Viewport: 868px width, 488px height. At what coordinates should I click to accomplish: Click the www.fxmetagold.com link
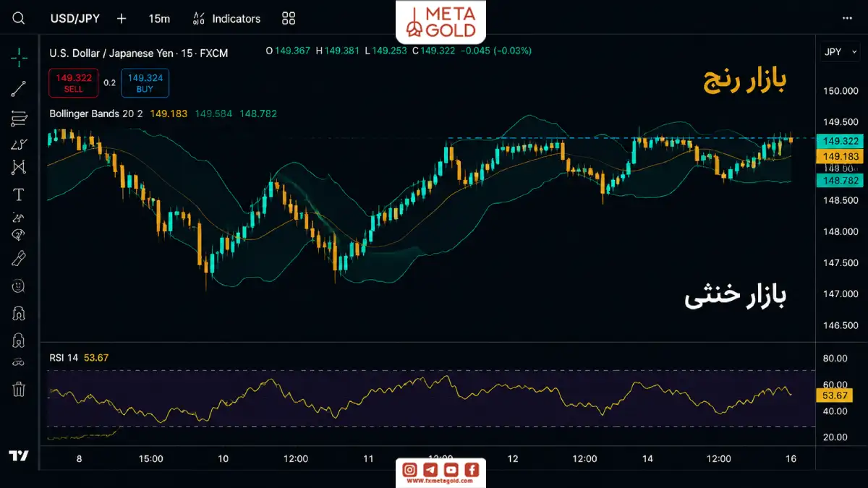click(x=441, y=481)
